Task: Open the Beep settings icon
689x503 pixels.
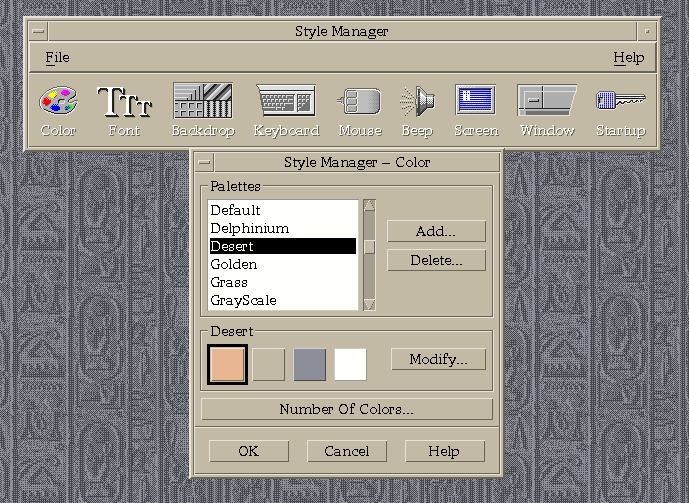Action: click(x=416, y=102)
